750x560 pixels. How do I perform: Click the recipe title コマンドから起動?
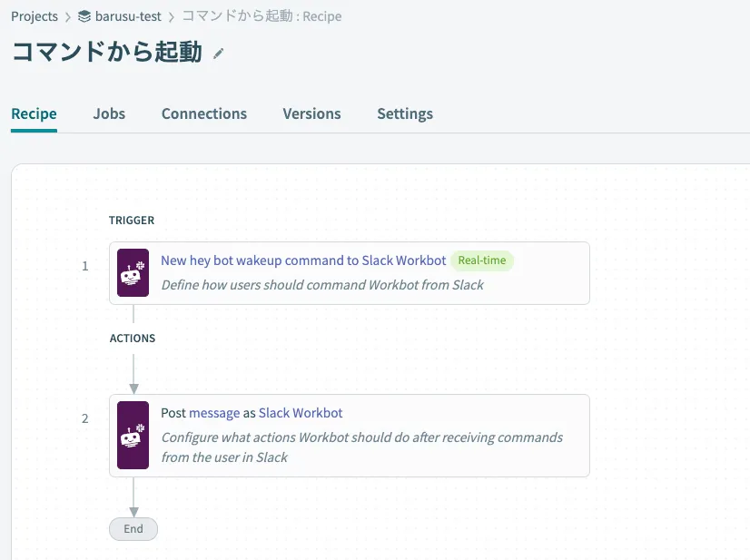click(x=107, y=52)
